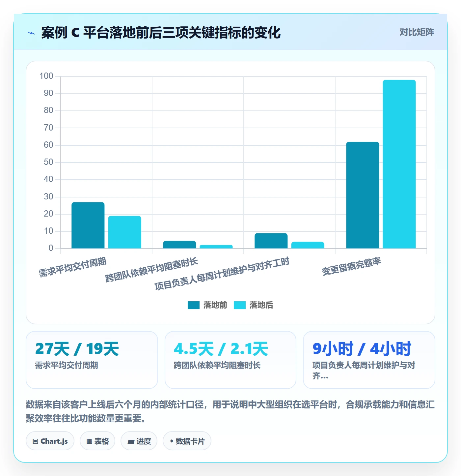Click the y-axis value 100

(46, 76)
